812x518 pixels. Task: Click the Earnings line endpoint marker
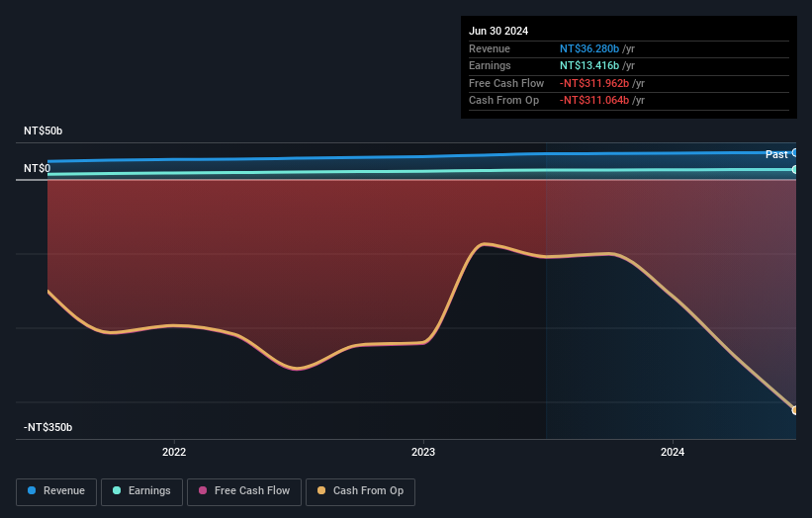tap(795, 169)
